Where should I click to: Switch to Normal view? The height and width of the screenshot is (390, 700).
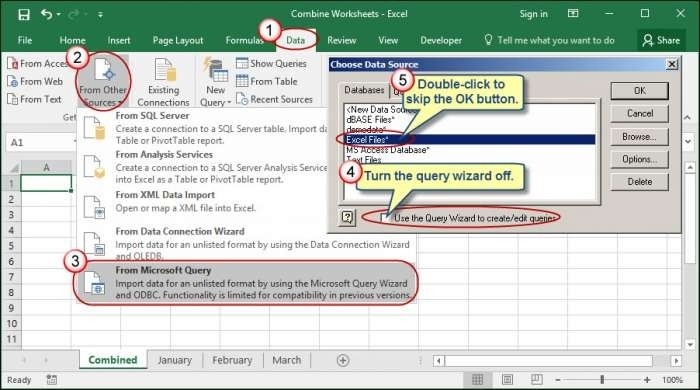(x=478, y=380)
